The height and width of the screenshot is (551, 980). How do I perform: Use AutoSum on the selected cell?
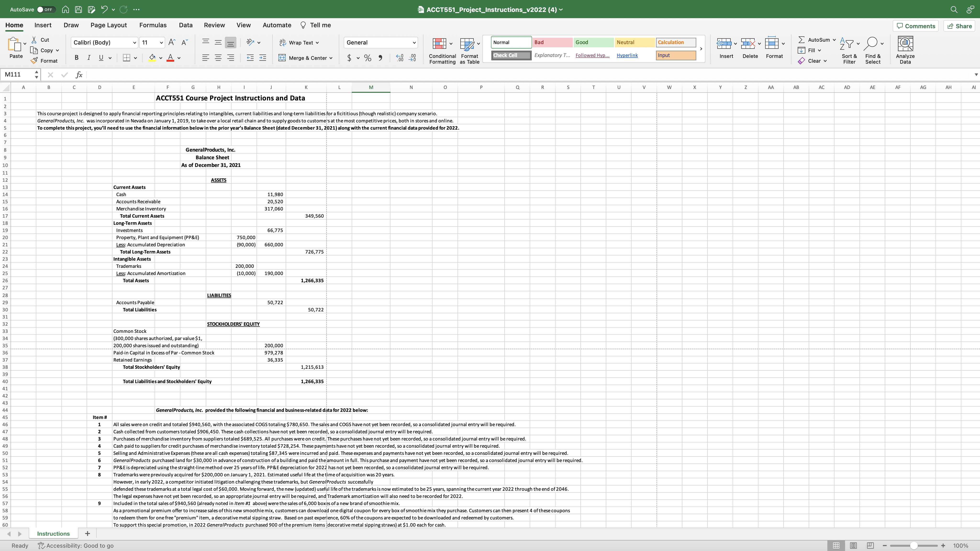(x=816, y=39)
